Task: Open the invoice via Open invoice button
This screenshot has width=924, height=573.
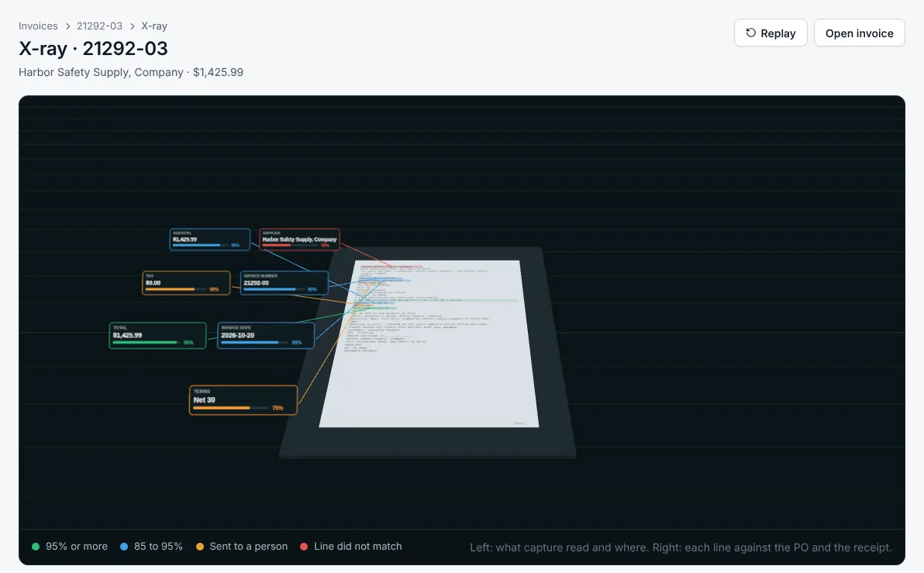Action: (859, 33)
